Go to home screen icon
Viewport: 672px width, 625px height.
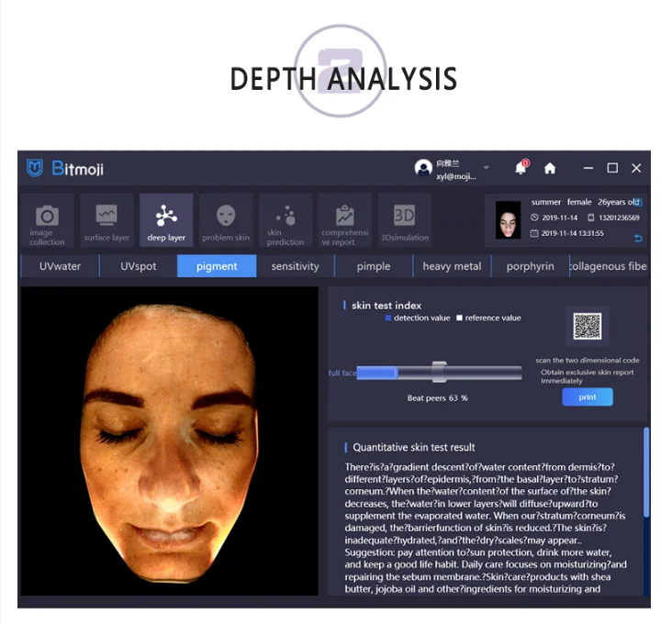(x=549, y=168)
